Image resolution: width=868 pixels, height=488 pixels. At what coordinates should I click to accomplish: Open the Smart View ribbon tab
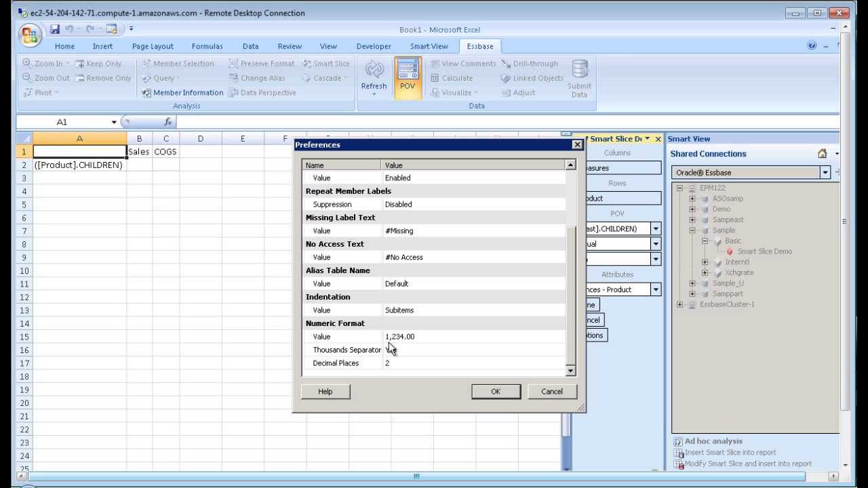[x=429, y=46]
